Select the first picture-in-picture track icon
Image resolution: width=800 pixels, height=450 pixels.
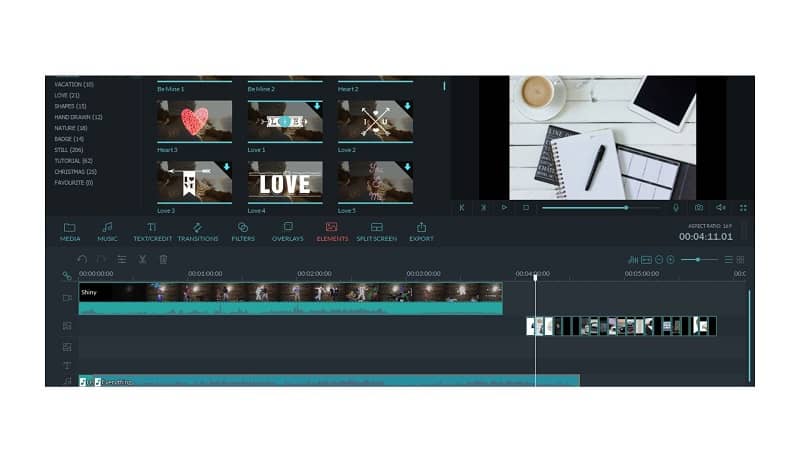(67, 326)
